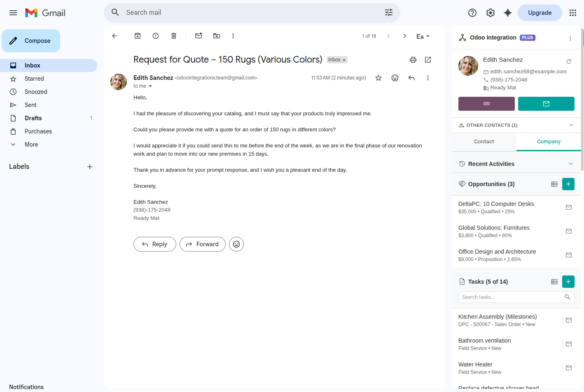Screen dimensions: 584x392
Task: Mark the email as unread
Action: [199, 36]
